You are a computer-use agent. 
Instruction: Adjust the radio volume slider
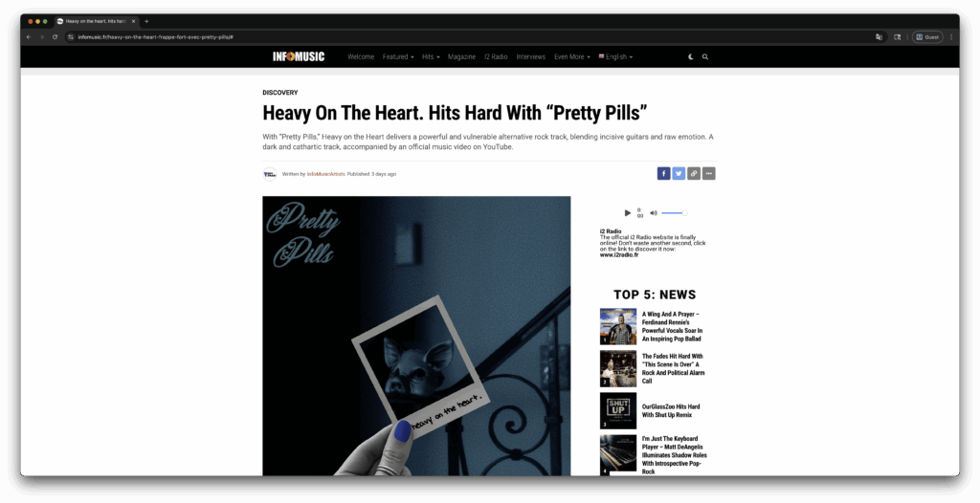[x=674, y=213]
